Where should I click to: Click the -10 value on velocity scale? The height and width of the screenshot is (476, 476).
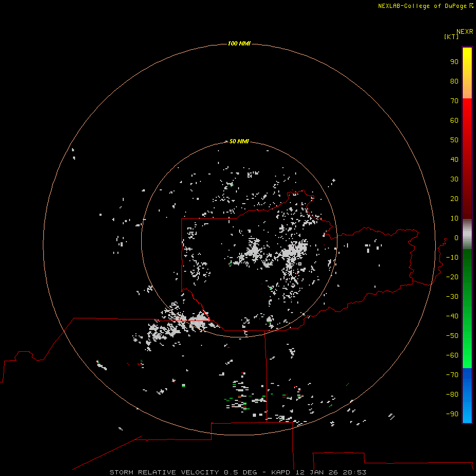click(x=452, y=258)
